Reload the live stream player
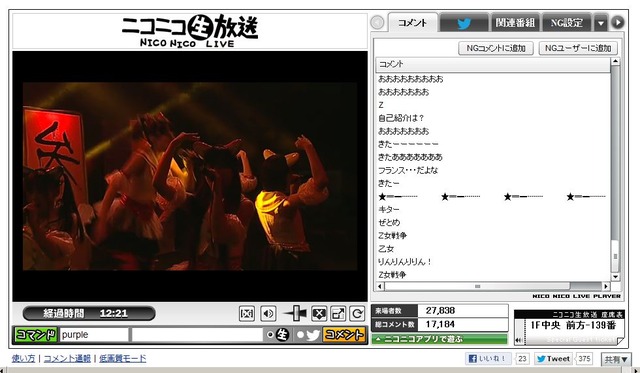The width and height of the screenshot is (640, 373). click(357, 313)
